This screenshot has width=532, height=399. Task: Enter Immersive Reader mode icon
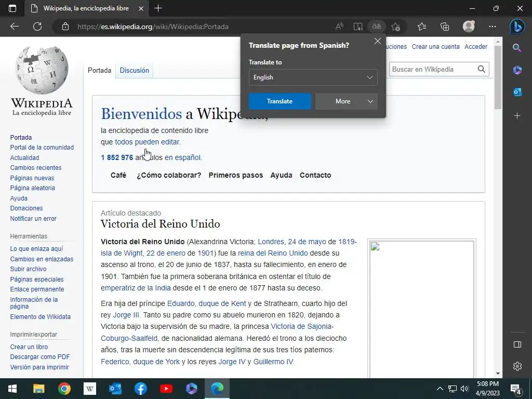(358, 26)
